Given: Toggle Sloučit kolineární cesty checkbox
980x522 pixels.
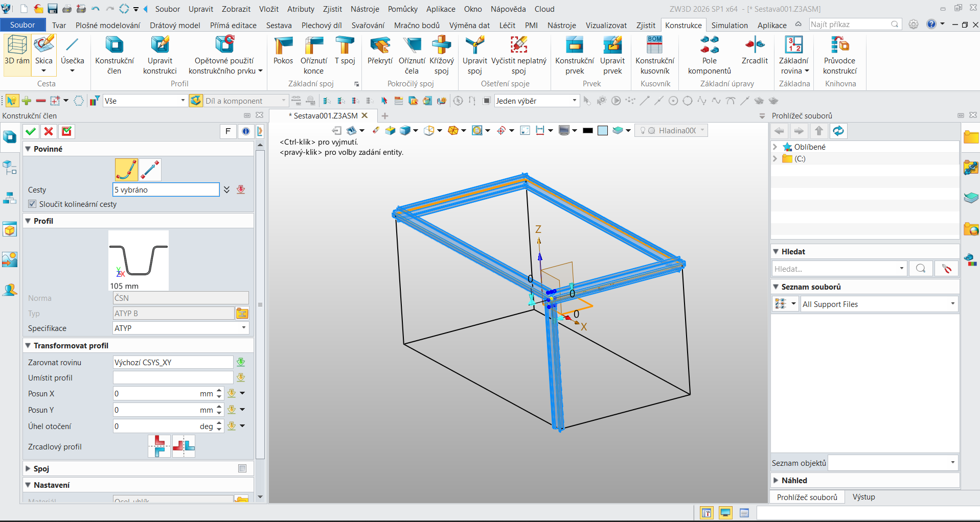Looking at the screenshot, I should (x=33, y=204).
